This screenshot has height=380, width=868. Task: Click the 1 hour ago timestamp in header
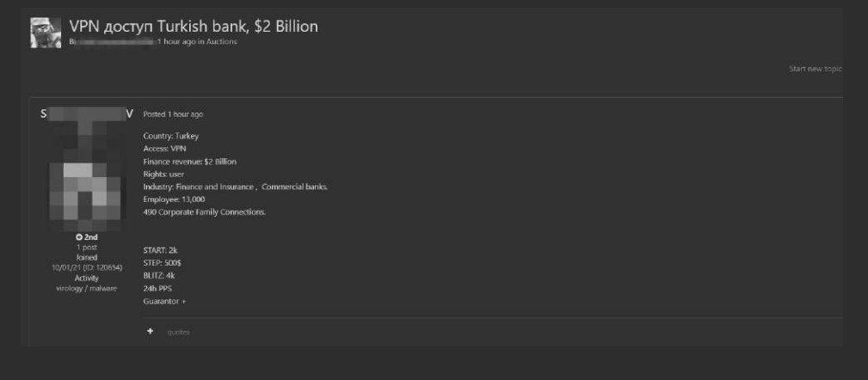click(175, 41)
